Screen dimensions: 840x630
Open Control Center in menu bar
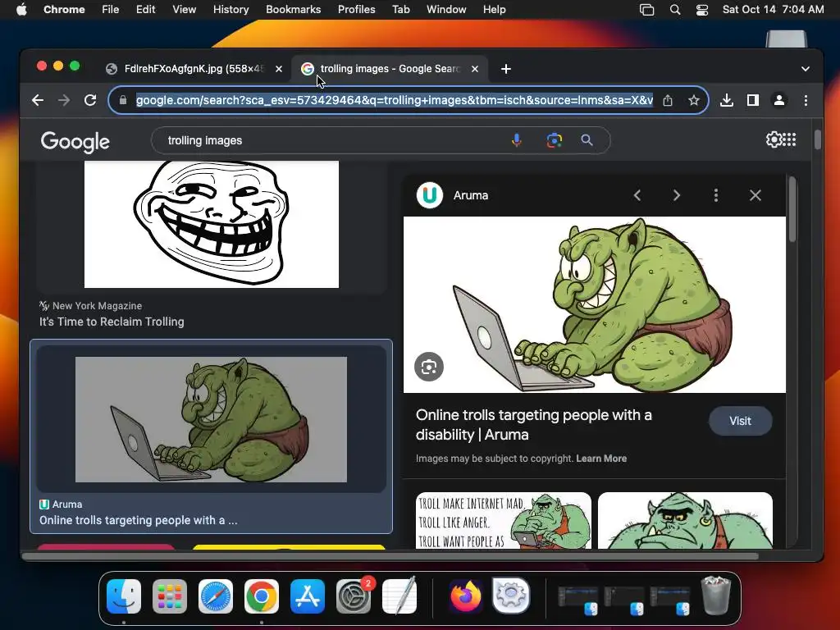click(702, 9)
